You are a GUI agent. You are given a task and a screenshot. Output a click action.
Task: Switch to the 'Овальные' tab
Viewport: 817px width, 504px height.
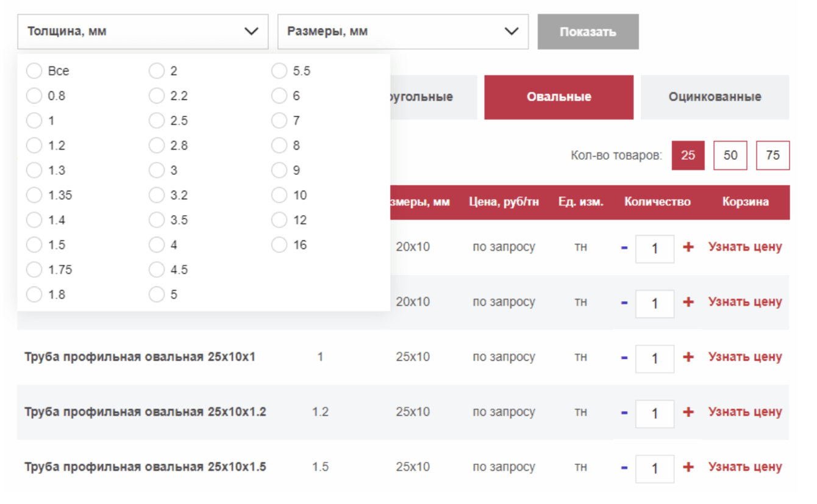click(558, 97)
